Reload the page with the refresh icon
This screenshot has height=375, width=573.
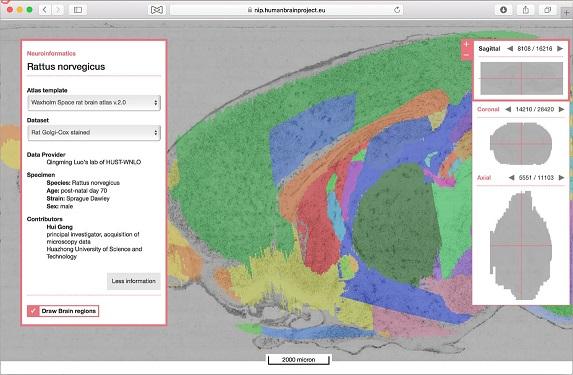(397, 10)
